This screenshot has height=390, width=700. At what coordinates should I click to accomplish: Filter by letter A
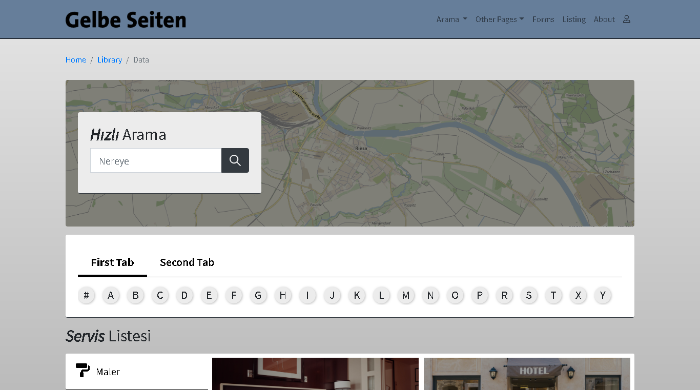111,295
